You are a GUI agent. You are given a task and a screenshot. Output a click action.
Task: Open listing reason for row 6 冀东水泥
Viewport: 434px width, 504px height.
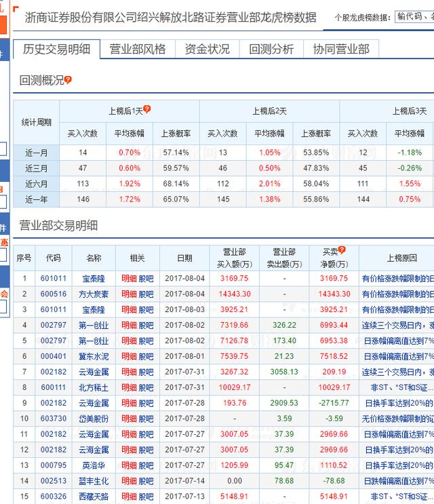click(x=399, y=356)
